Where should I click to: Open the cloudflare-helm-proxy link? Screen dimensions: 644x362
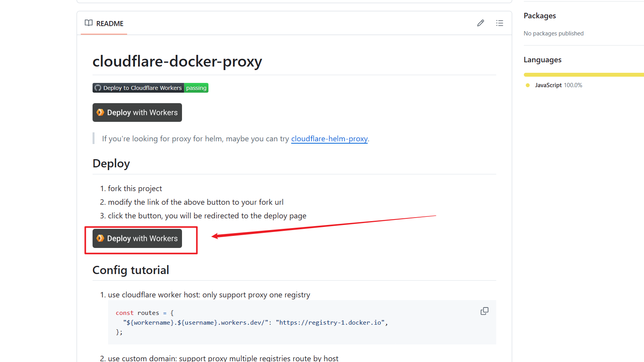[x=329, y=139]
